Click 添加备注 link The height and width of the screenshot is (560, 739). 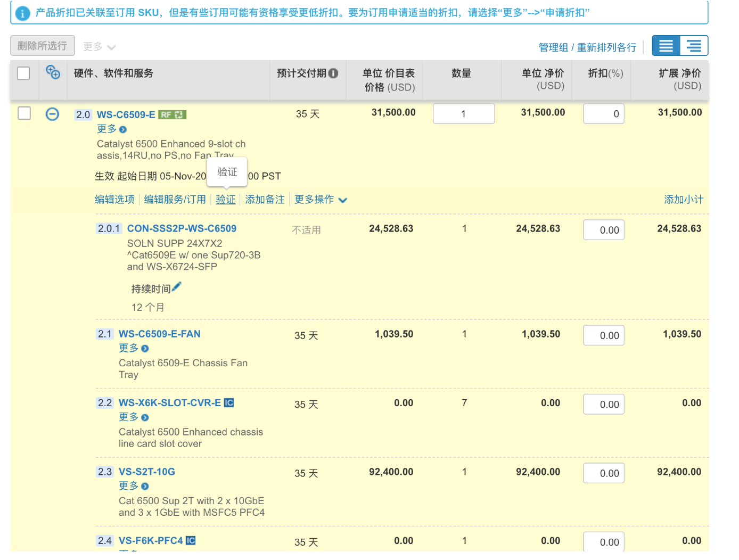[265, 200]
